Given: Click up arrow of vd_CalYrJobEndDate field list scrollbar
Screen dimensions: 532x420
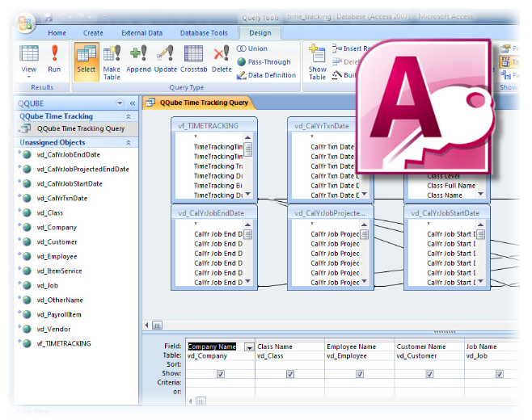Looking at the screenshot, I should tap(248, 225).
